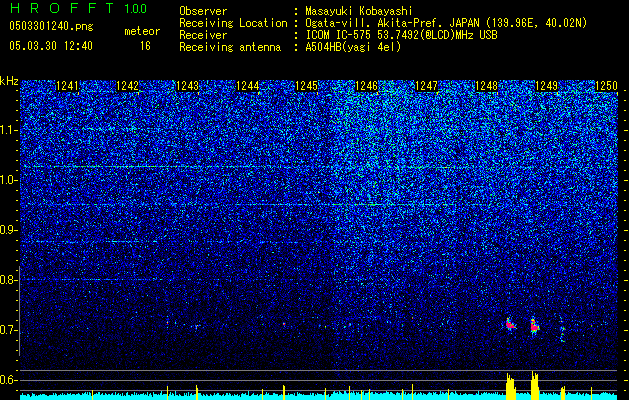Click the tall yellow power spike below 1249 echo
The height and width of the screenshot is (400, 629).
click(x=535, y=386)
